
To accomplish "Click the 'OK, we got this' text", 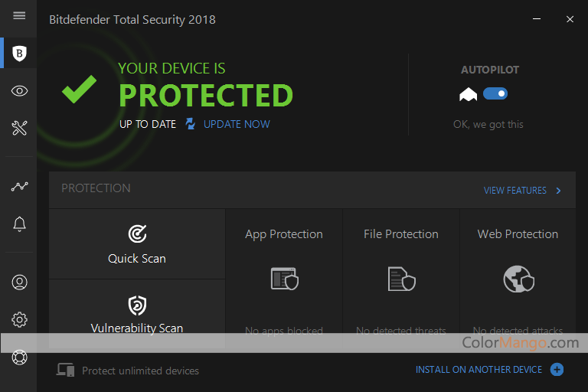I will click(488, 124).
